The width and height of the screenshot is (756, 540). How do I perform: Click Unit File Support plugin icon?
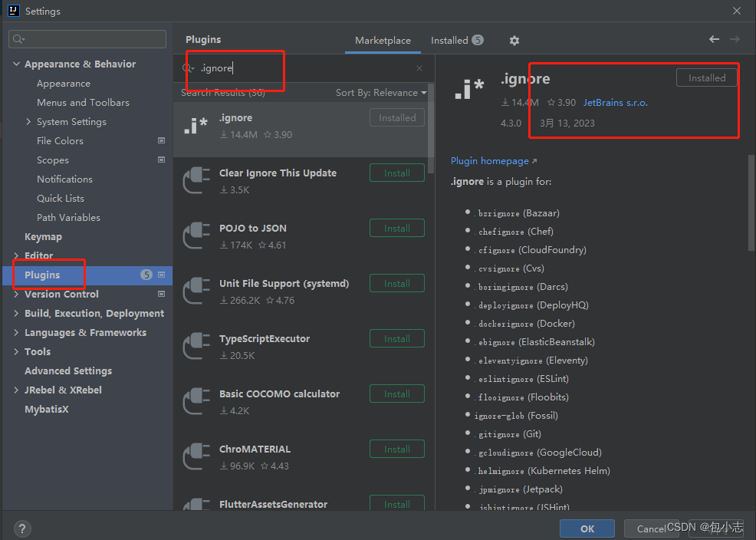pyautogui.click(x=196, y=291)
